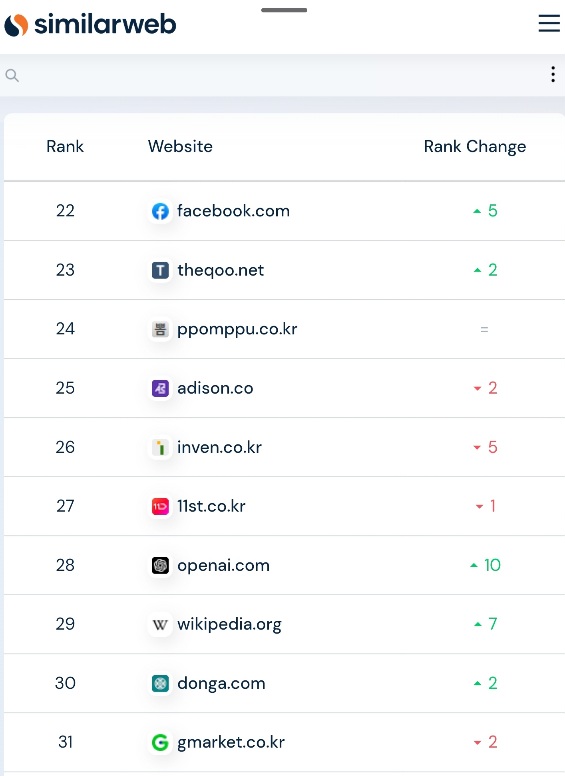Click the Wikipedia W favicon

point(160,625)
